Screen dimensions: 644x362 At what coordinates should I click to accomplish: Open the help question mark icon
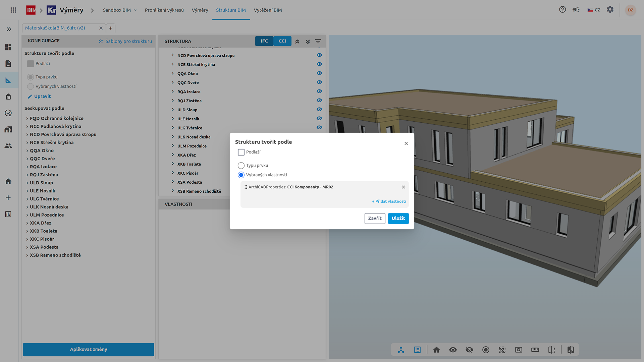(x=562, y=10)
